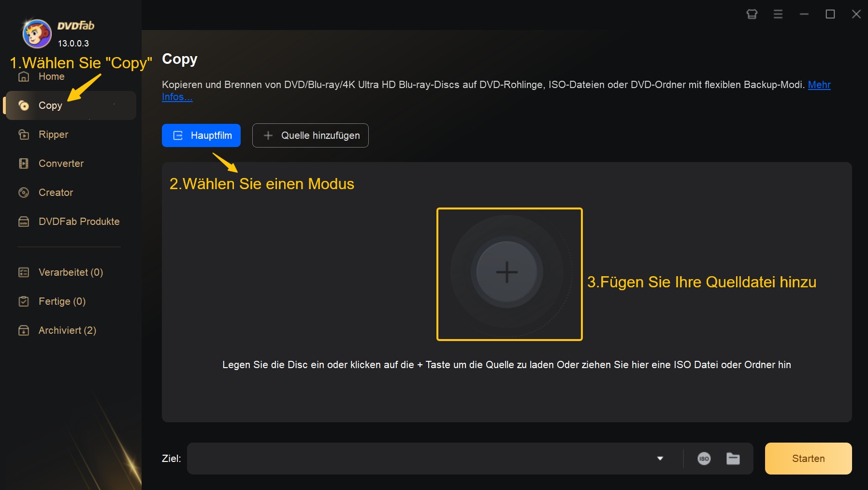Select the Copy module in sidebar
The width and height of the screenshot is (868, 490).
71,105
